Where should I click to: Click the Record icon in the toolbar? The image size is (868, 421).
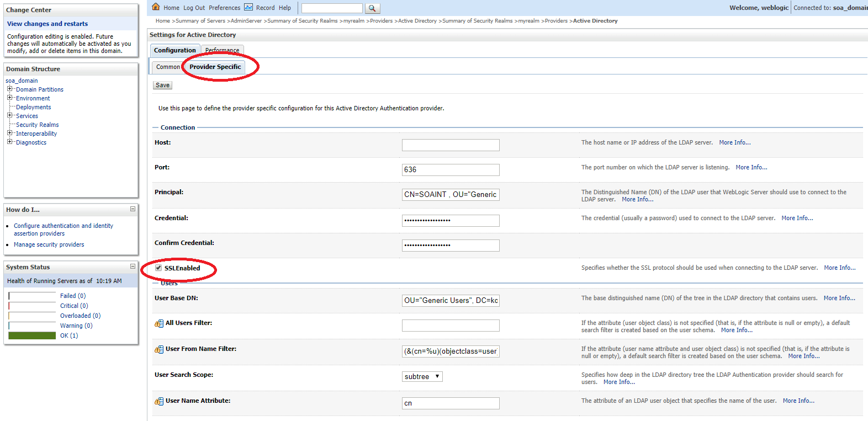248,7
